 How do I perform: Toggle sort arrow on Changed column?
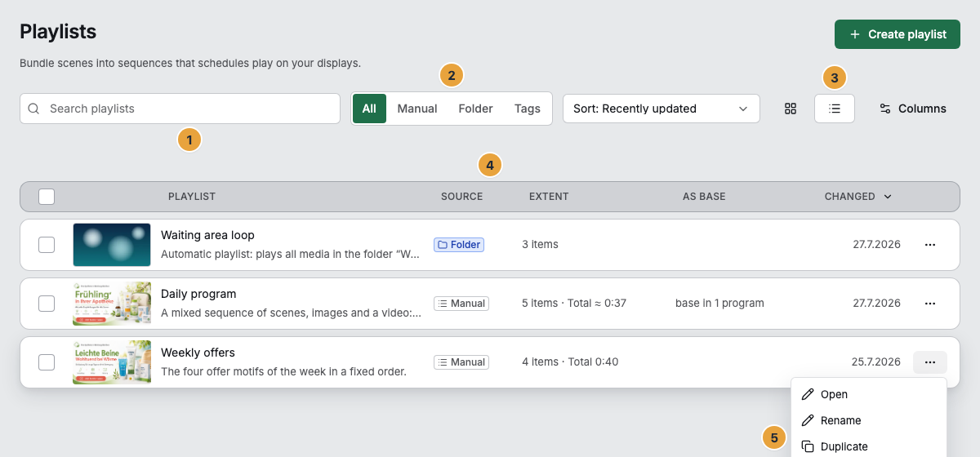pyautogui.click(x=888, y=197)
